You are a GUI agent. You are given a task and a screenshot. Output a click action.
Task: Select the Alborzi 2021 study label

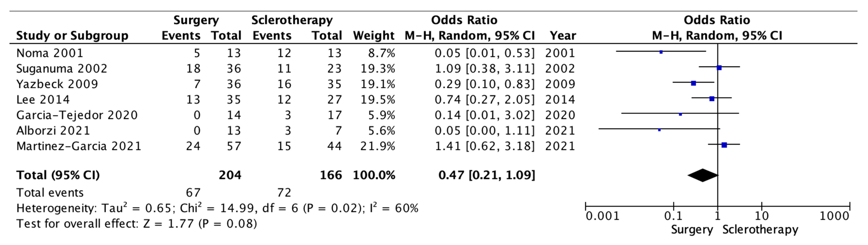pyautogui.click(x=53, y=130)
